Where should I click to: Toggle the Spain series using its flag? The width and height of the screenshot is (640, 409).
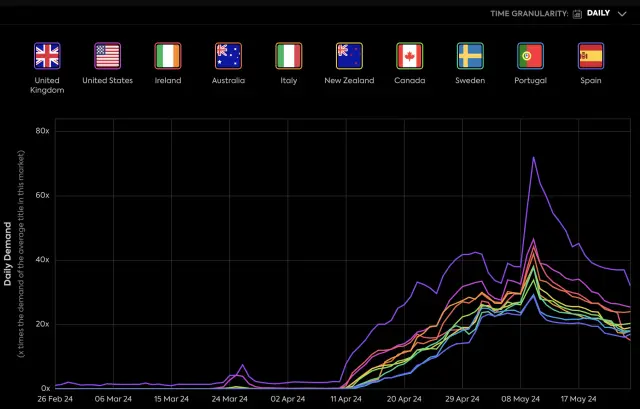pyautogui.click(x=591, y=55)
